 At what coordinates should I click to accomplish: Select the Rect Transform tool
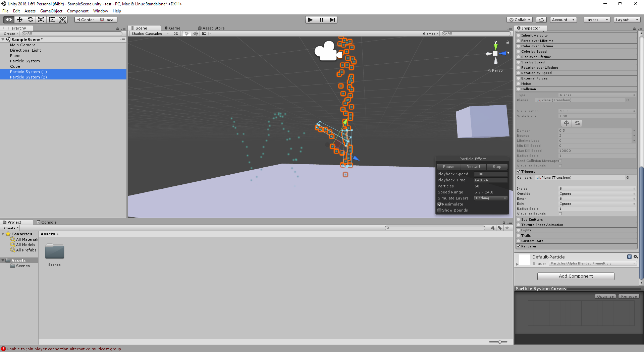coord(52,20)
